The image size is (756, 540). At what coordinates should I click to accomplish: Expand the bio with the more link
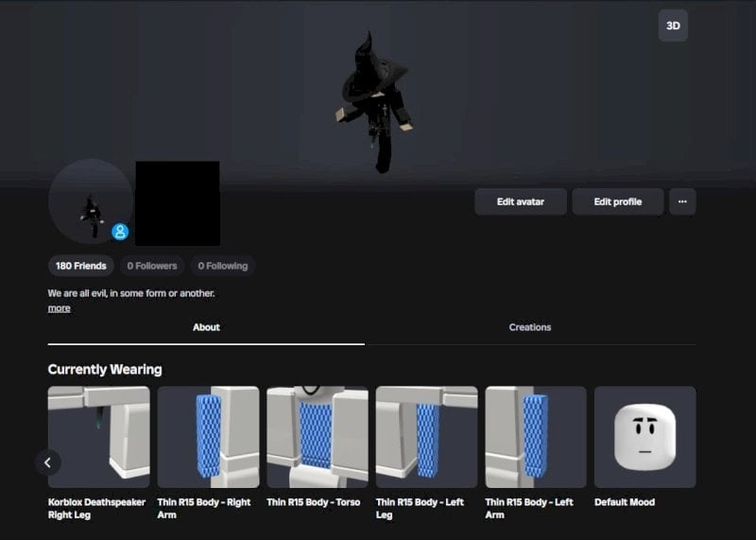click(60, 308)
